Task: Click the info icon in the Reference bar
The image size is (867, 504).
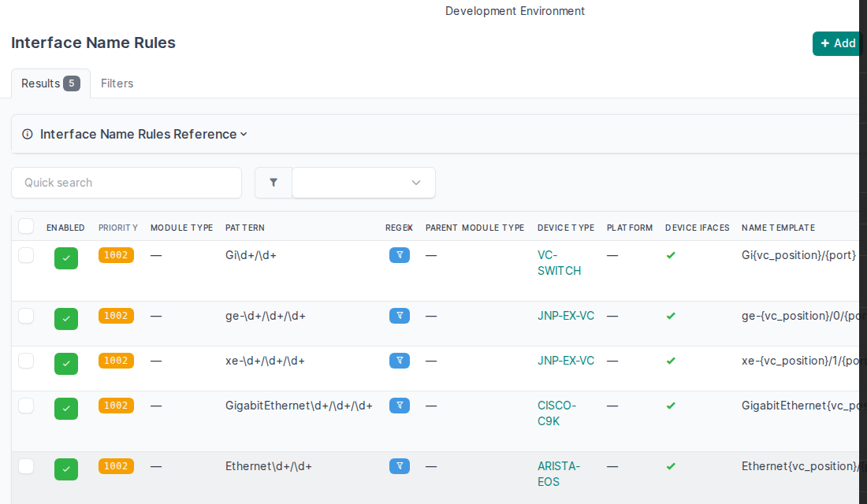Action: (x=27, y=134)
